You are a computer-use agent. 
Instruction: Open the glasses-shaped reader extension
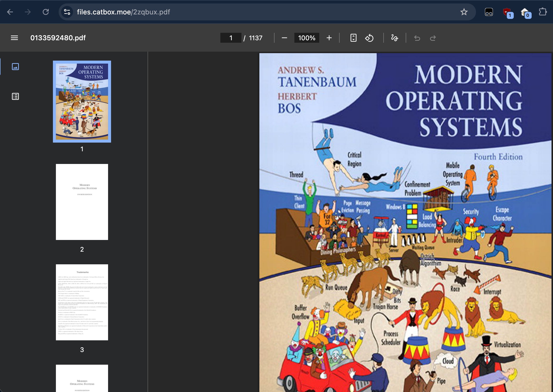(489, 12)
